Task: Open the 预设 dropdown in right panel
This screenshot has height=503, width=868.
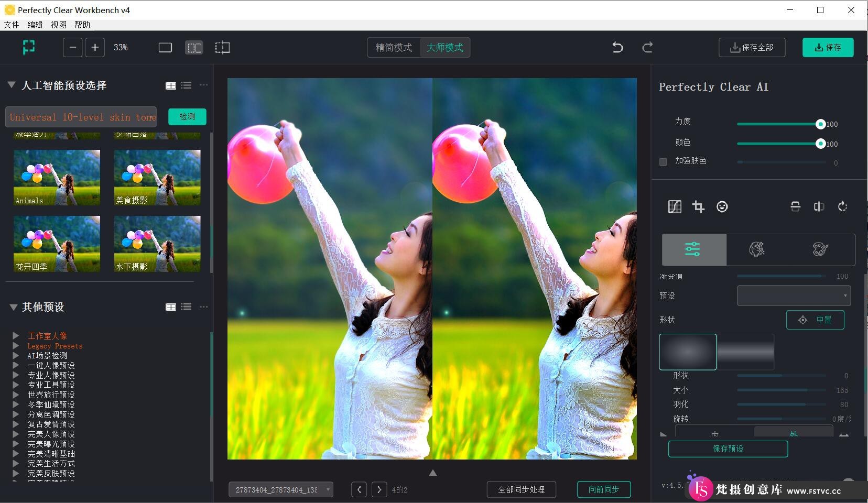Action: coord(794,296)
